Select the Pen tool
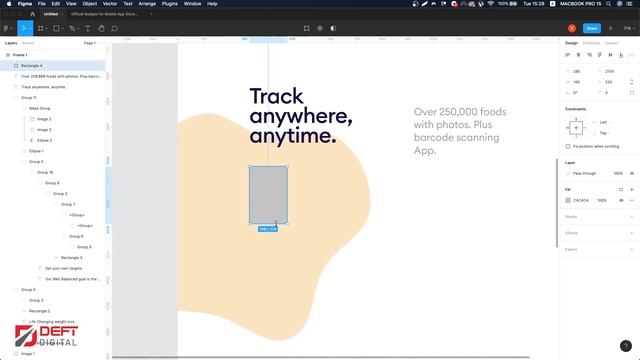Screen dimensions: 640x360 click(x=72, y=28)
